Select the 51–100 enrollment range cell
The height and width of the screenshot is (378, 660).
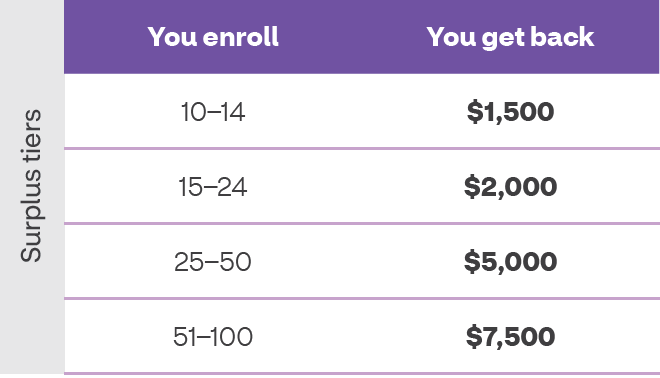[x=213, y=337]
